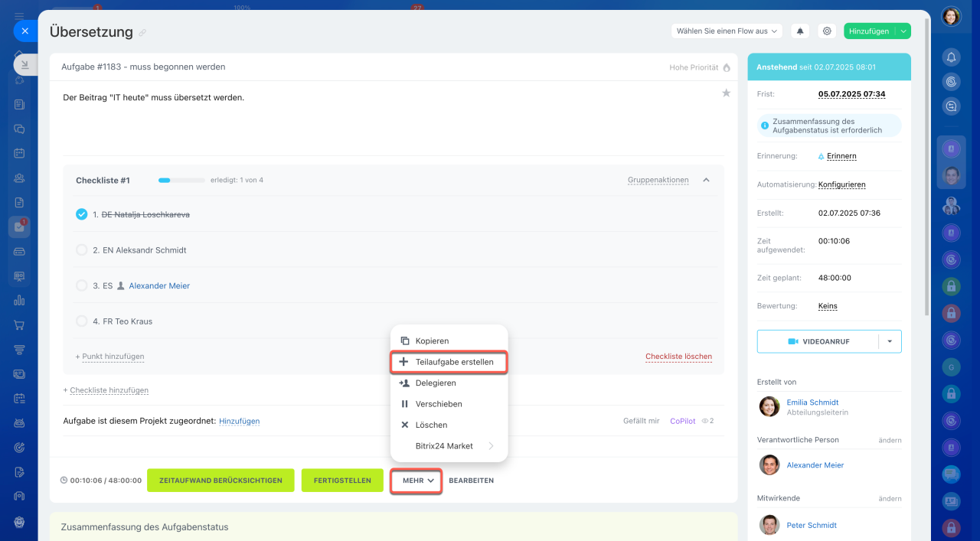Check the ES Alexander Meier item

82,285
